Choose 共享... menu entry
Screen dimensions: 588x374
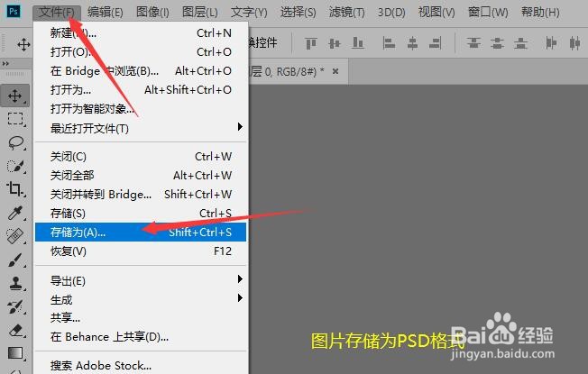pyautogui.click(x=141, y=318)
